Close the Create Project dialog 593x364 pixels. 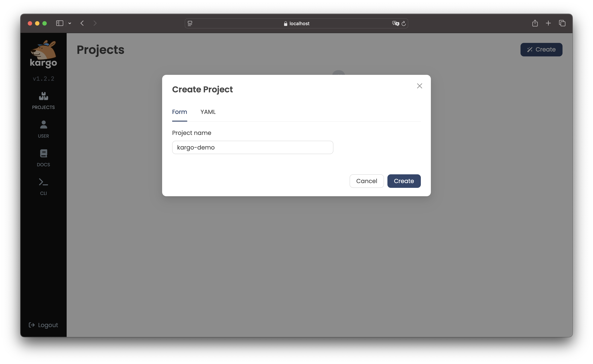click(419, 86)
